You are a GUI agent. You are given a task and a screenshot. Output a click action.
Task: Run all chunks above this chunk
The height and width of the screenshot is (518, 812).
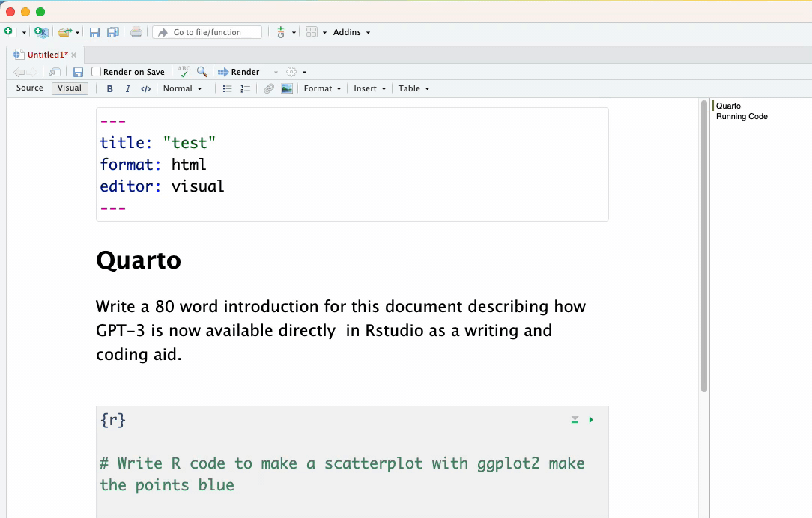coord(575,420)
